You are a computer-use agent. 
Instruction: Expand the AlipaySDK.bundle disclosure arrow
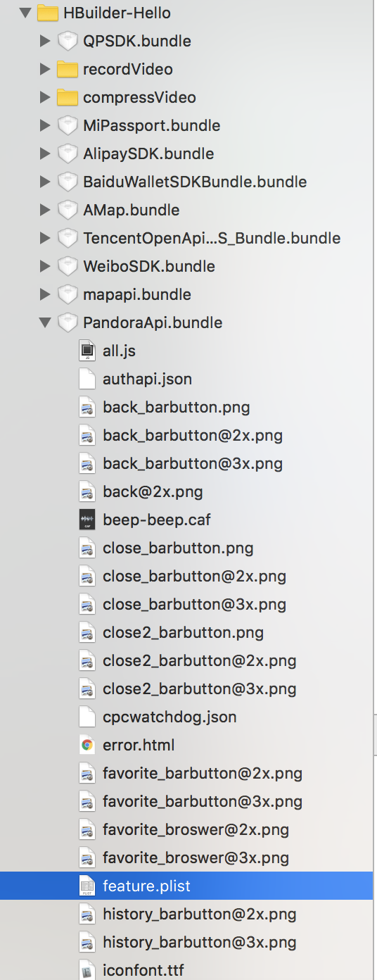[x=45, y=153]
